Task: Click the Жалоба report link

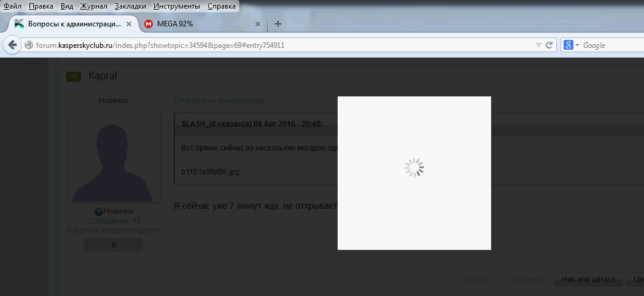Action: (x=478, y=279)
